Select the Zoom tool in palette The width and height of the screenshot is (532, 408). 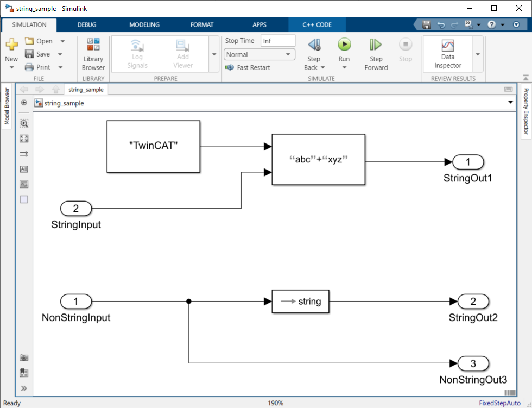(x=24, y=123)
